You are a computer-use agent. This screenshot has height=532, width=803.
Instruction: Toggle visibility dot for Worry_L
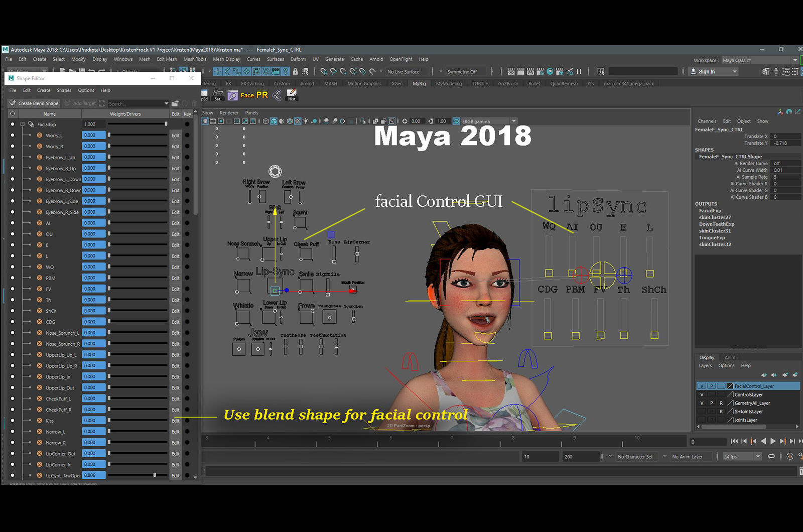(13, 135)
